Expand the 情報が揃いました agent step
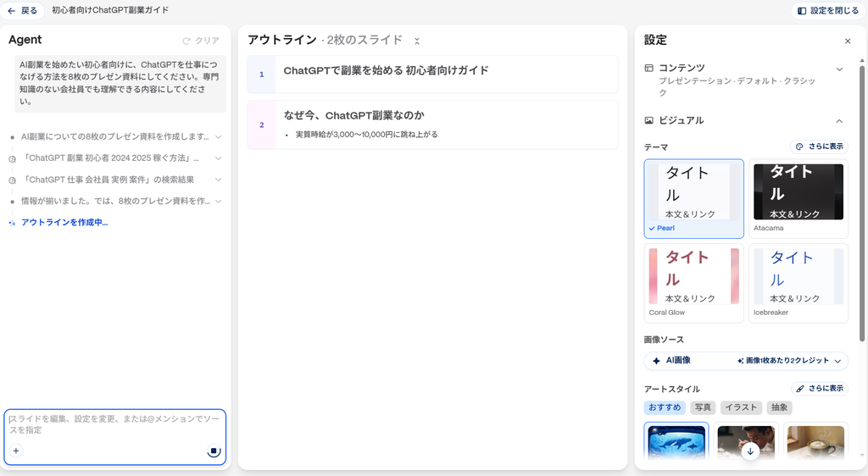This screenshot has height=476, width=868. [218, 202]
